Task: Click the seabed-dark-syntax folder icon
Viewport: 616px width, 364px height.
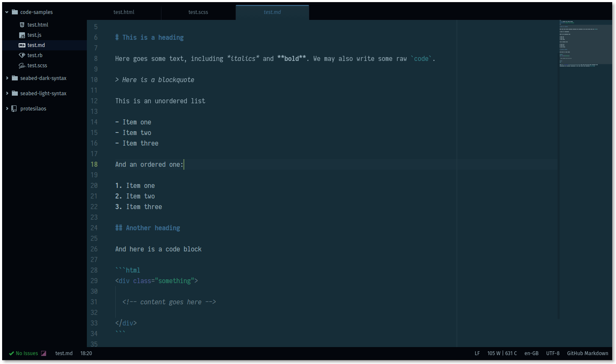Action: [15, 78]
